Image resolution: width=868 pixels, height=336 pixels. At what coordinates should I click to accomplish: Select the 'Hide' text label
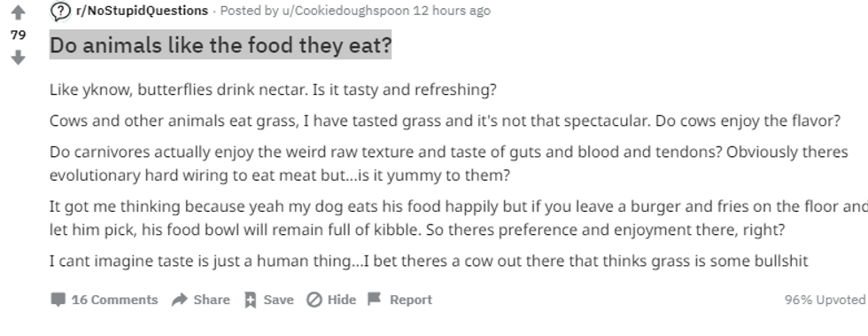pos(342,300)
